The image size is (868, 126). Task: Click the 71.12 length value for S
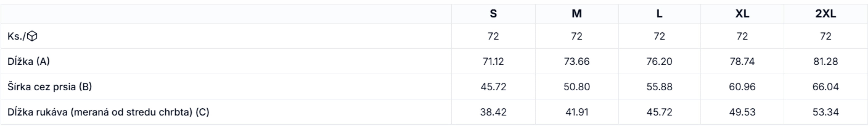[x=493, y=61]
